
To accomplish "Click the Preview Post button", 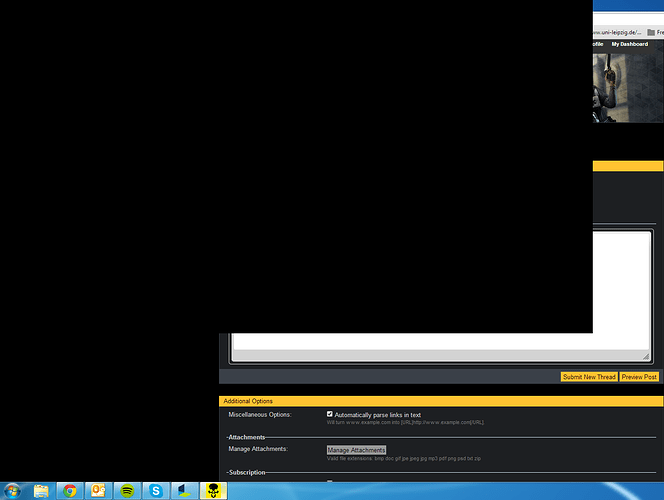I will click(x=639, y=377).
